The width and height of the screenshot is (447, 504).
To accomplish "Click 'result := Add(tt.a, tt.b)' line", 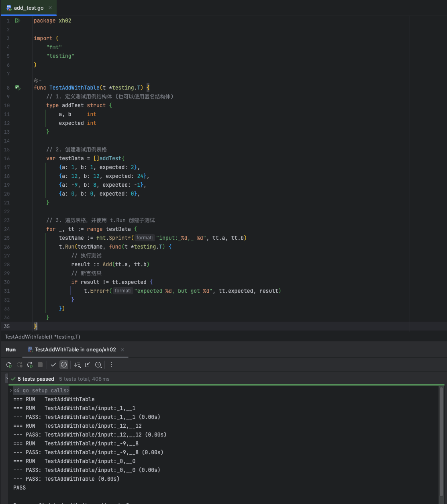I will [x=110, y=264].
